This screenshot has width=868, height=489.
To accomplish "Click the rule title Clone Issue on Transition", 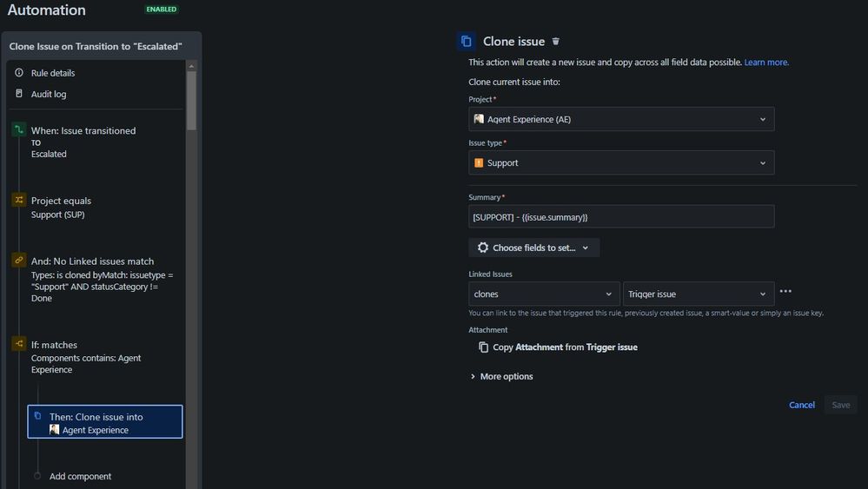I will [96, 46].
